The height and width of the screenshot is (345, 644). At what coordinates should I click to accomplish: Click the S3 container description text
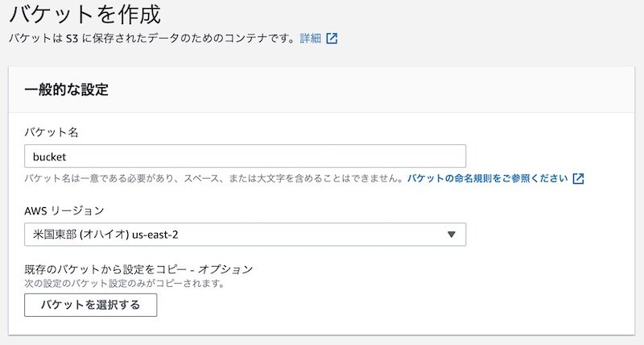[x=152, y=39]
